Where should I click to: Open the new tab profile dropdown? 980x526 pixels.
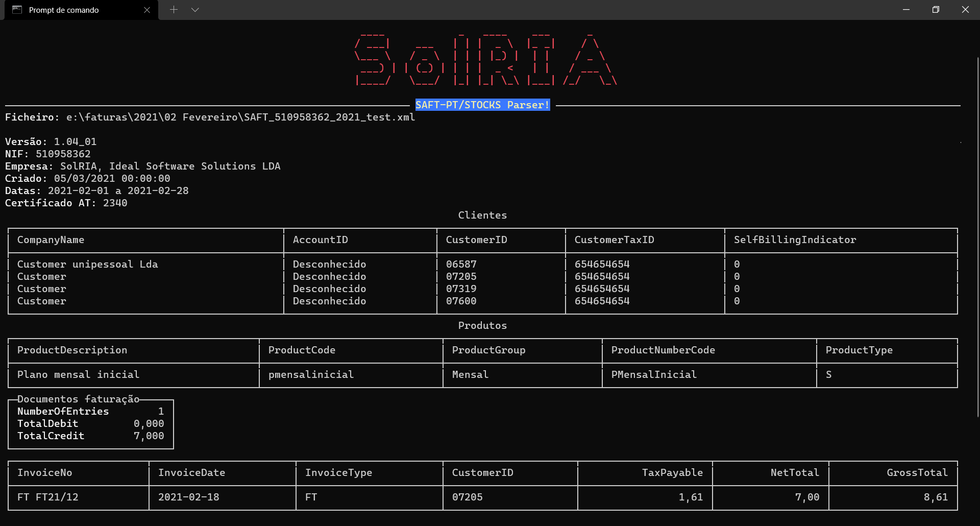195,10
